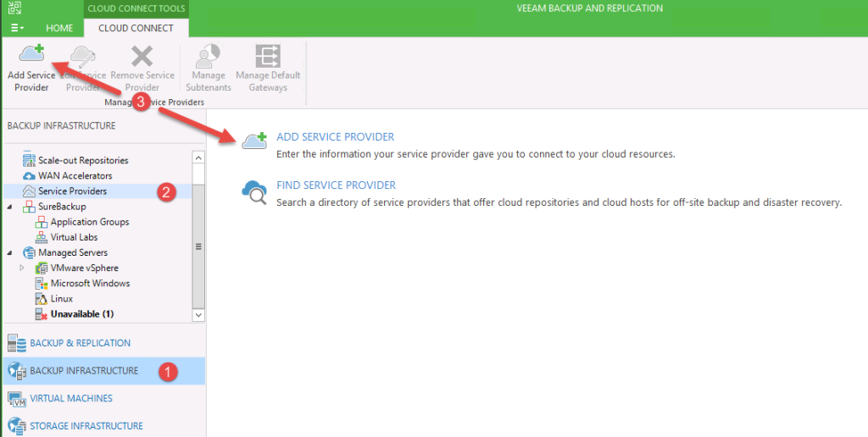
Task: Click the Linux penguin icon
Action: (42, 299)
